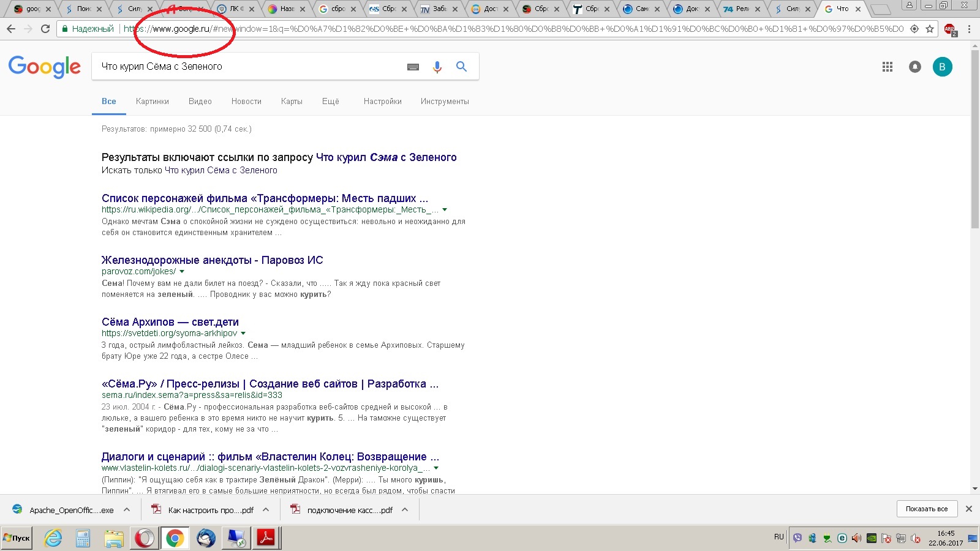Launch Internet Explorer from taskbar
Image resolution: width=980 pixels, height=551 pixels.
click(53, 538)
